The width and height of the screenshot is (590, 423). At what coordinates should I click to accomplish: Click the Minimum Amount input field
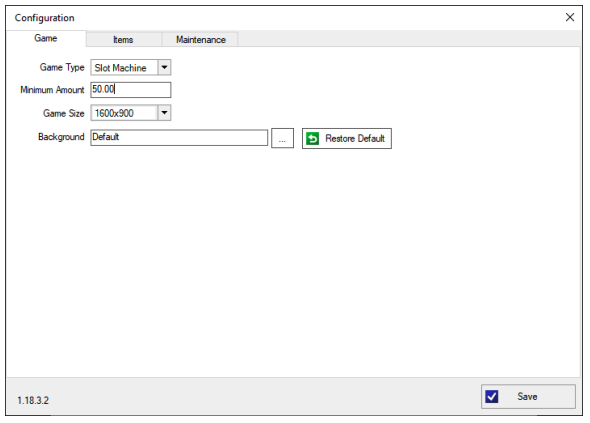(131, 90)
